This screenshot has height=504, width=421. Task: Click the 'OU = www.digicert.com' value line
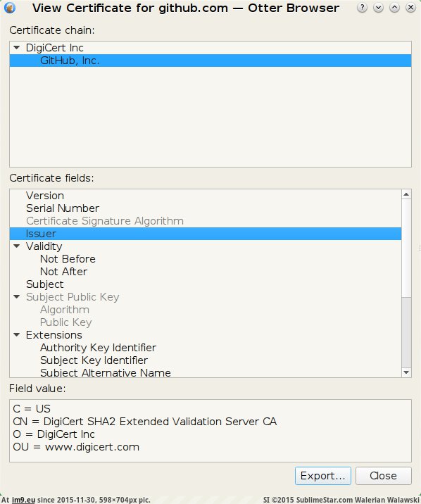(76, 447)
